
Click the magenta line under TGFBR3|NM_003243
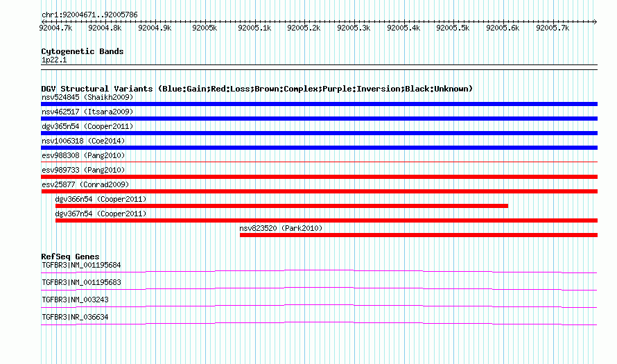pos(319,306)
